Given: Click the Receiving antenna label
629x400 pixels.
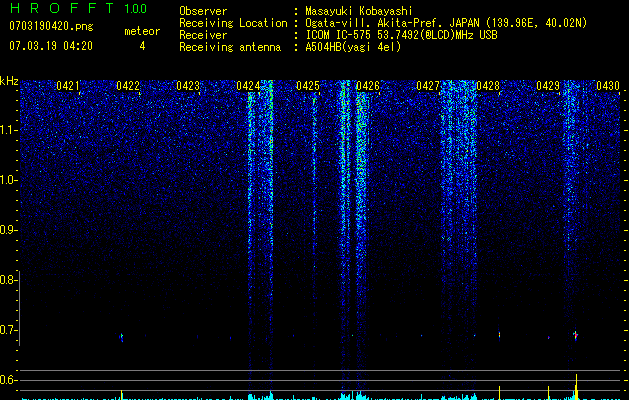Looking at the screenshot, I should [x=230, y=47].
